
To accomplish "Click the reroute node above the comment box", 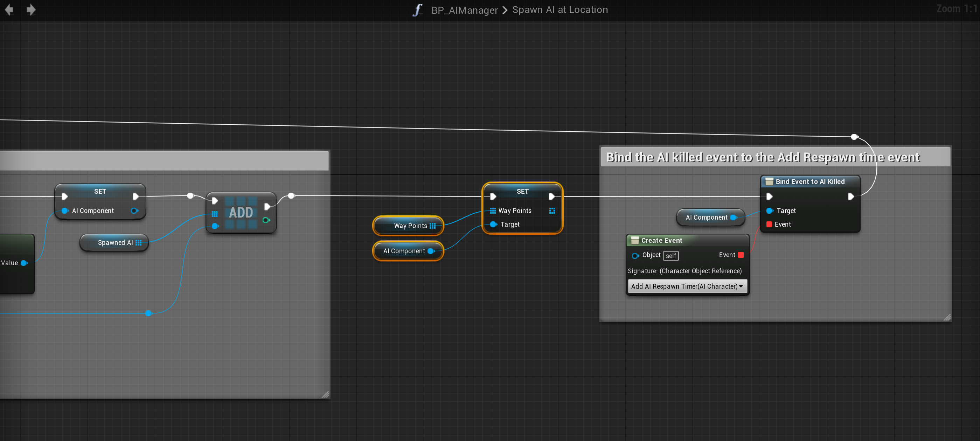I will 854,137.
